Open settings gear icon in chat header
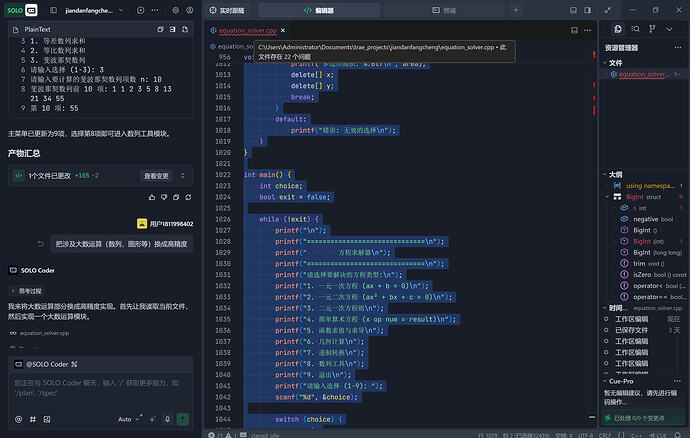 [x=176, y=10]
